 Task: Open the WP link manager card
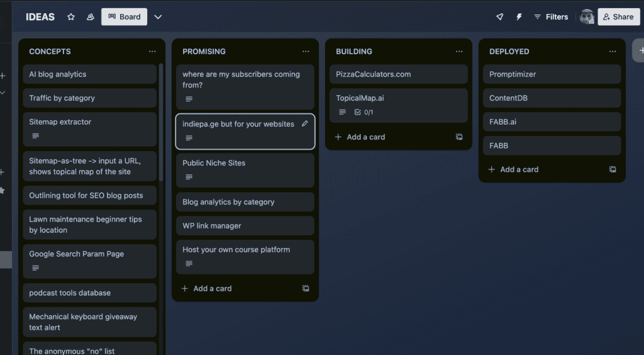click(x=245, y=226)
